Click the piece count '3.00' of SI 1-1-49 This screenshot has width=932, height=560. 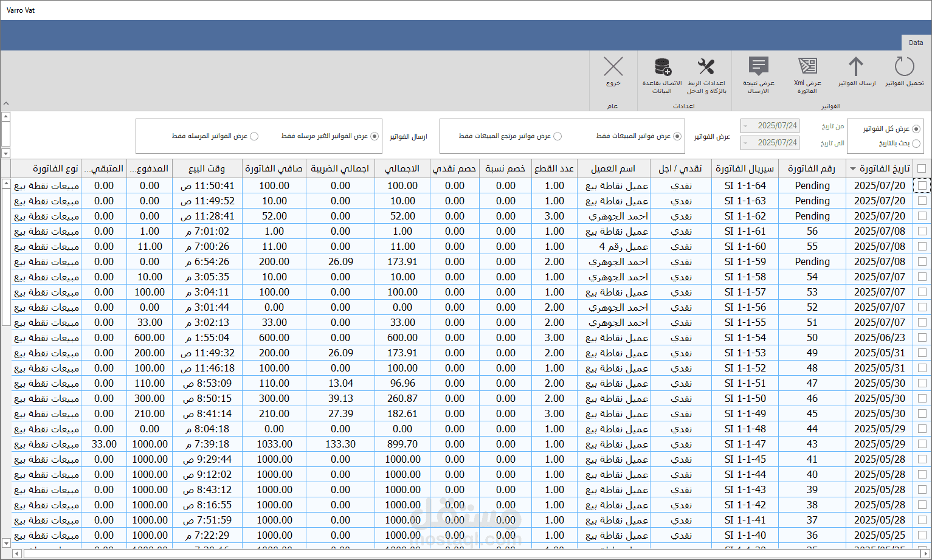point(554,413)
